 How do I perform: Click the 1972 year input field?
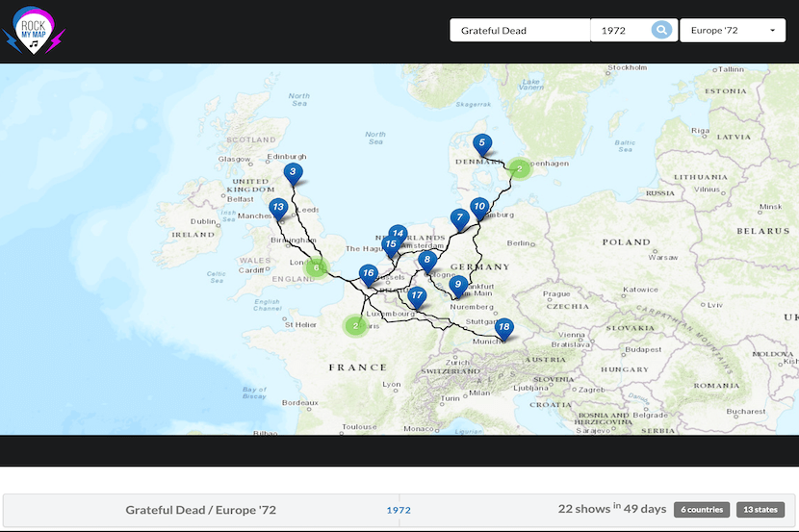click(x=621, y=31)
